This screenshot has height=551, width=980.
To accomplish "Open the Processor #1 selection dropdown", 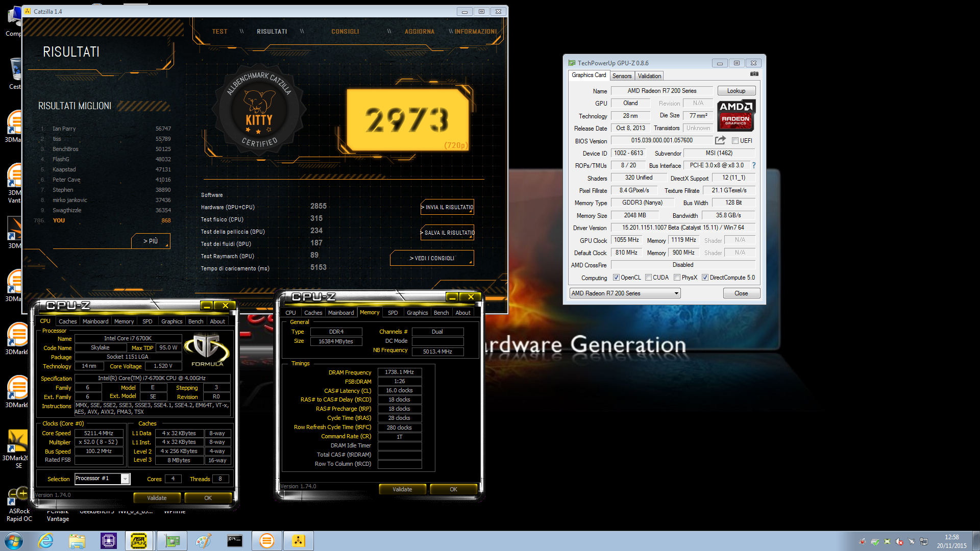I will point(102,479).
